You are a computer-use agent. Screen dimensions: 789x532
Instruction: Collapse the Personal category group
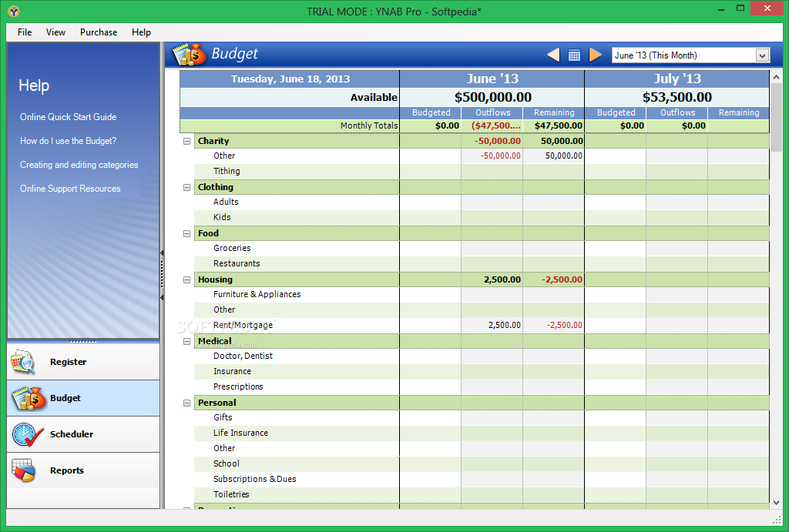point(186,403)
